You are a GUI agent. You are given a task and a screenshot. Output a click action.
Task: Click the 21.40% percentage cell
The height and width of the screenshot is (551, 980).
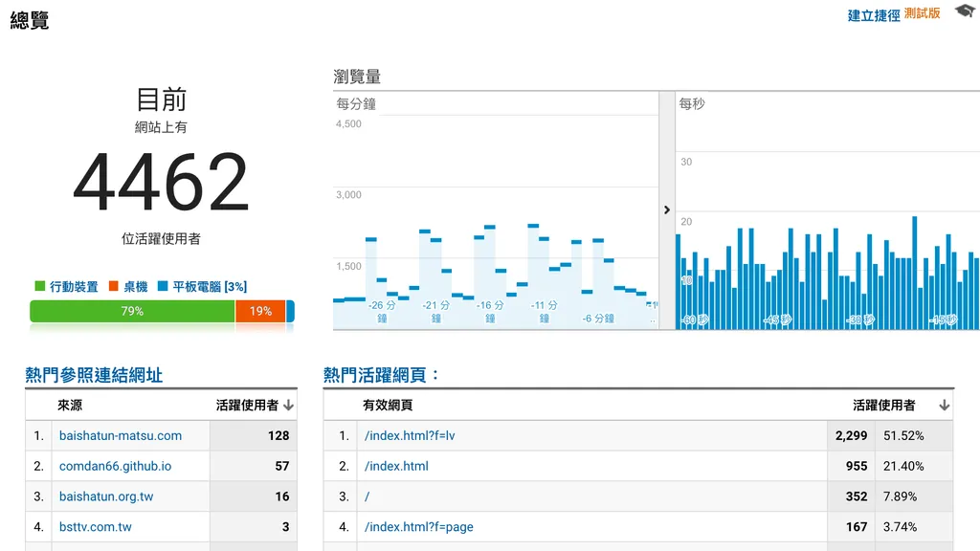[x=914, y=466]
